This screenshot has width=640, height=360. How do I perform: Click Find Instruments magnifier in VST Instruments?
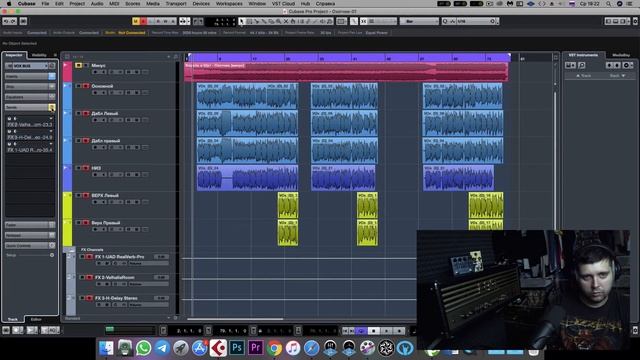click(582, 65)
